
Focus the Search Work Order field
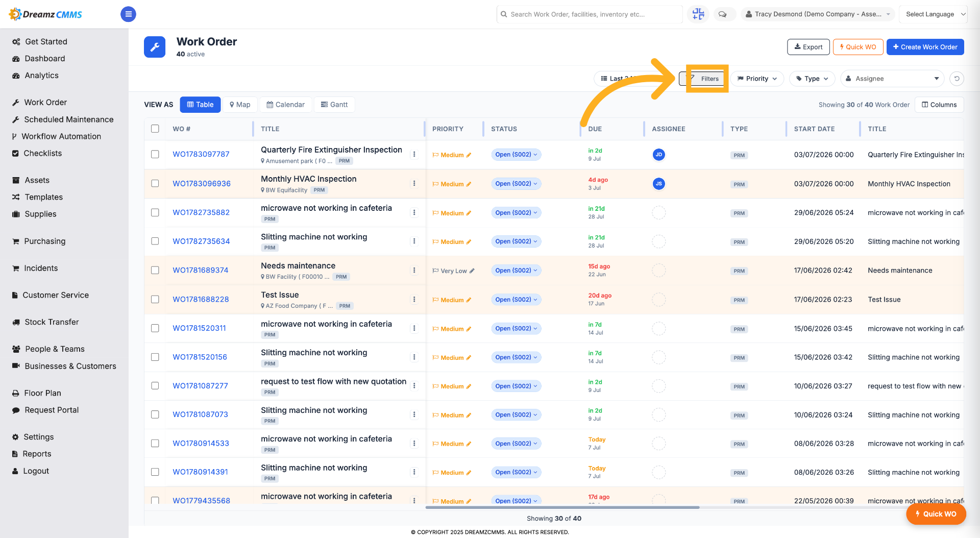click(x=590, y=14)
